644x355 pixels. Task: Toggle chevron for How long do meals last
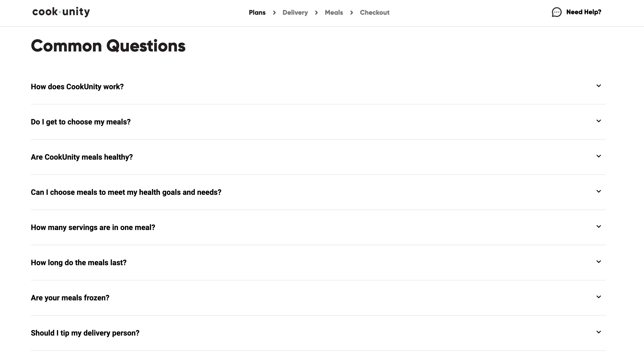click(x=599, y=262)
